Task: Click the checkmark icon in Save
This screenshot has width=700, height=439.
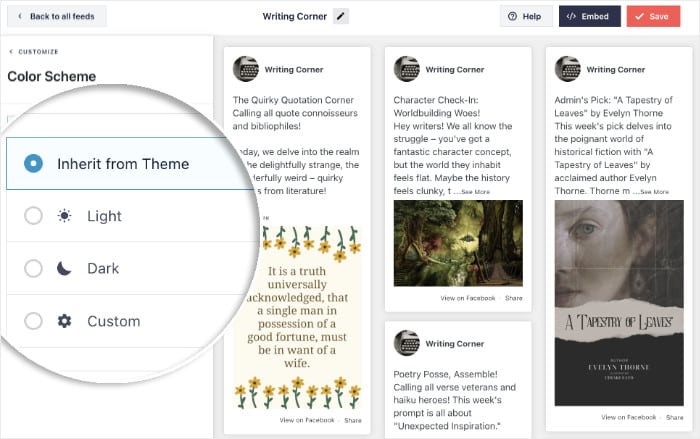Action: [639, 17]
